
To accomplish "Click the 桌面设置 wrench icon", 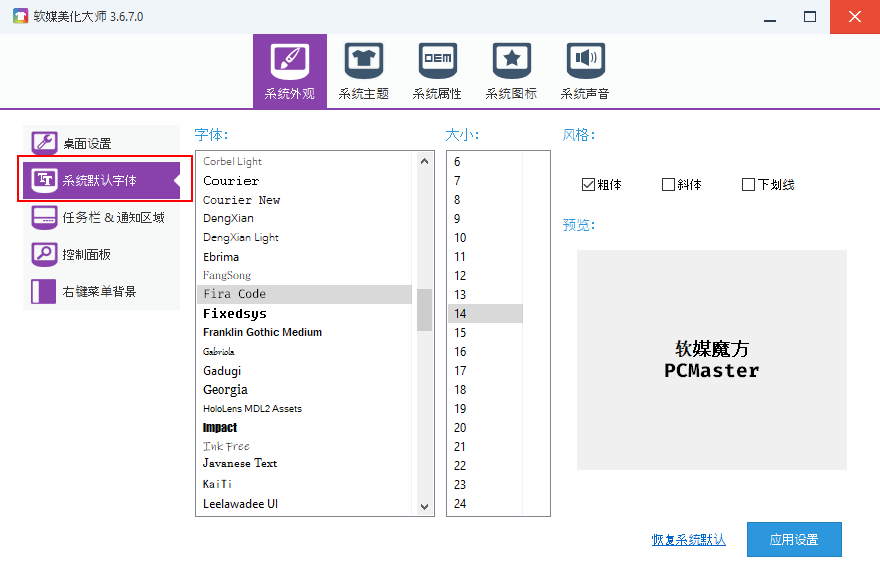I will coord(45,143).
